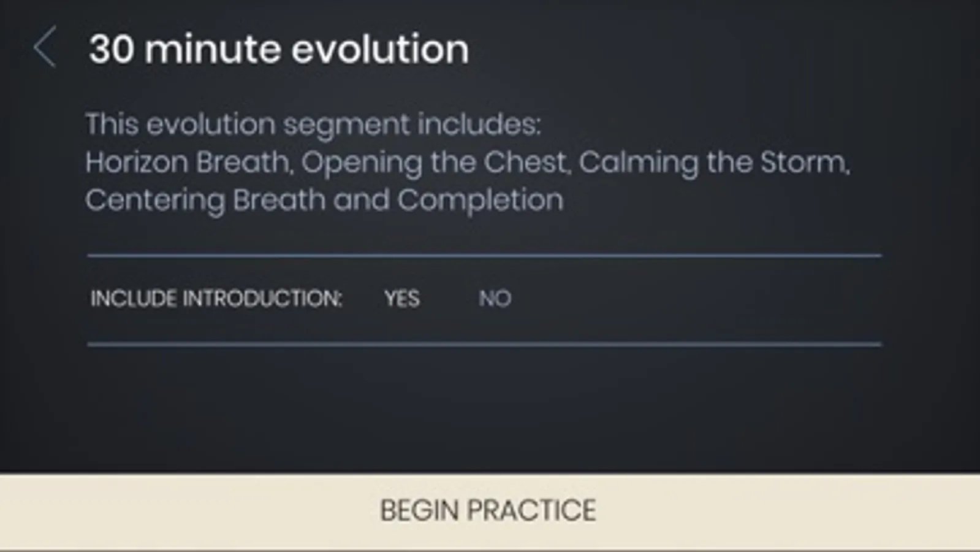Click the word "evolution" in the page title

(380, 48)
